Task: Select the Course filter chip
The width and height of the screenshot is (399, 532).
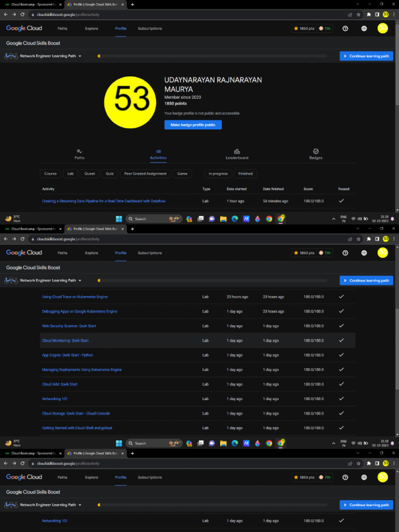Action: [x=50, y=174]
